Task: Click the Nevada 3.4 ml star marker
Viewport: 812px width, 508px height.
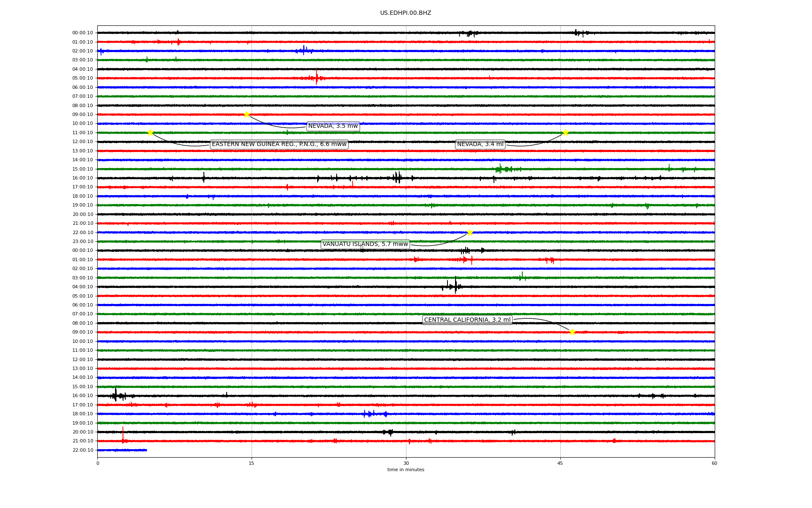Action: pos(565,133)
